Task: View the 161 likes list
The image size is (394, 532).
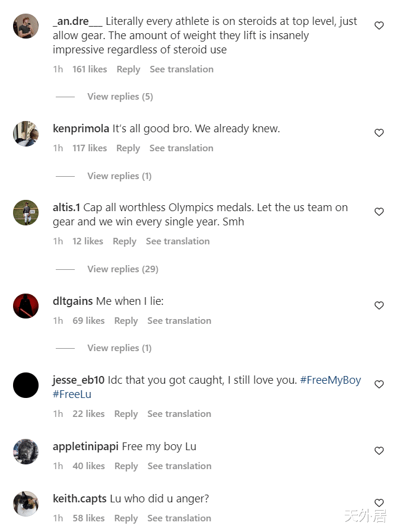Action: click(x=90, y=69)
